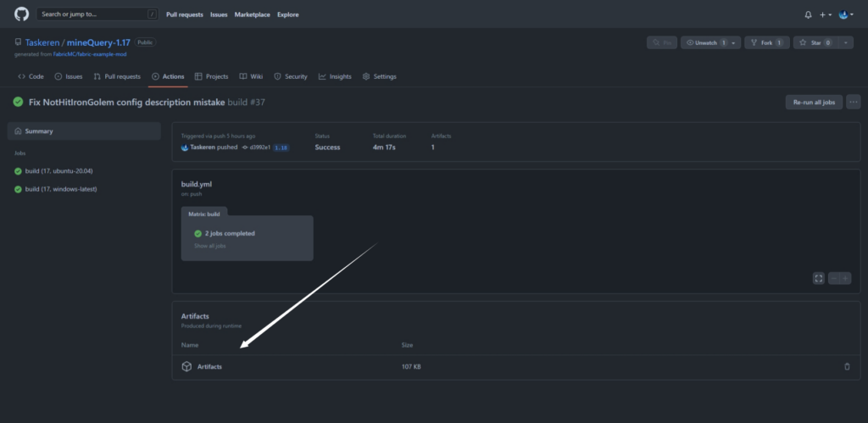The image size is (868, 423).
Task: Expand the plus create-new dropdown
Action: (x=825, y=14)
